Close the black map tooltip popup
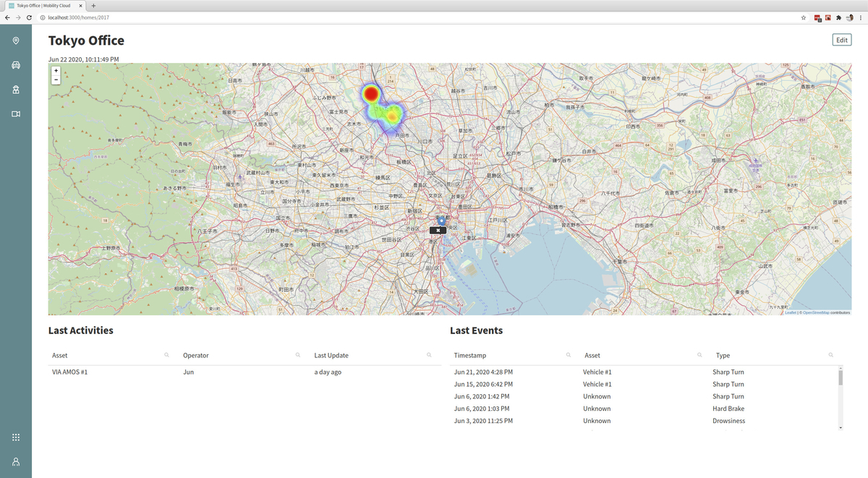Screen dimensions: 868x478 pyautogui.click(x=438, y=230)
